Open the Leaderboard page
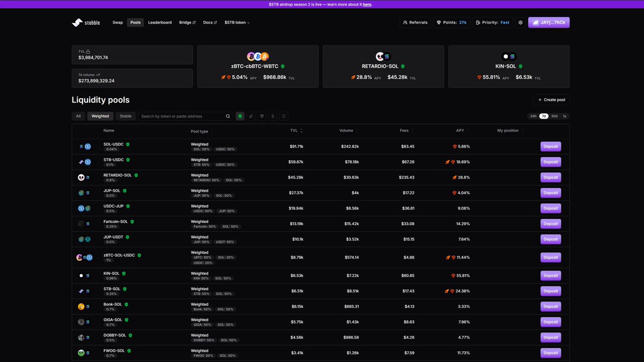The height and width of the screenshot is (362, 644). point(160,23)
